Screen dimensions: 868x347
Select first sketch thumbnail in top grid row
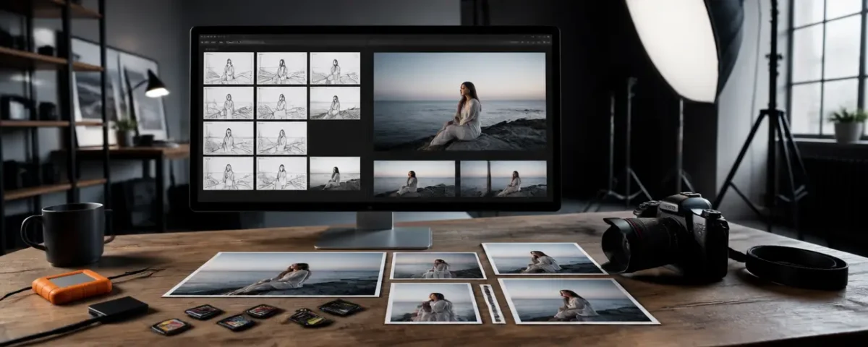pyautogui.click(x=229, y=68)
